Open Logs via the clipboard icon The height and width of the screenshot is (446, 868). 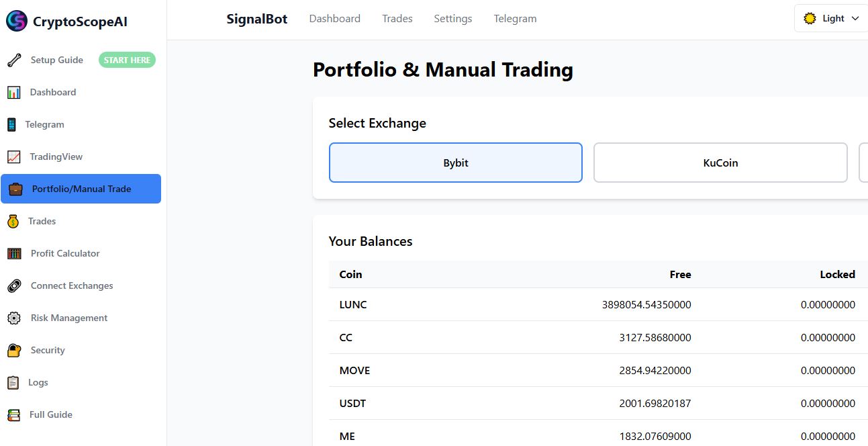point(14,382)
